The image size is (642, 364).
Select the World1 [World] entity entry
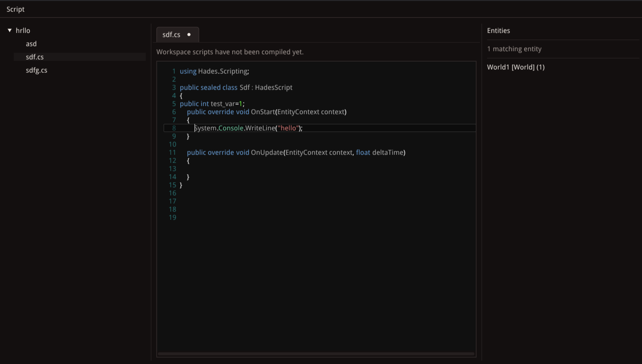[x=516, y=67]
